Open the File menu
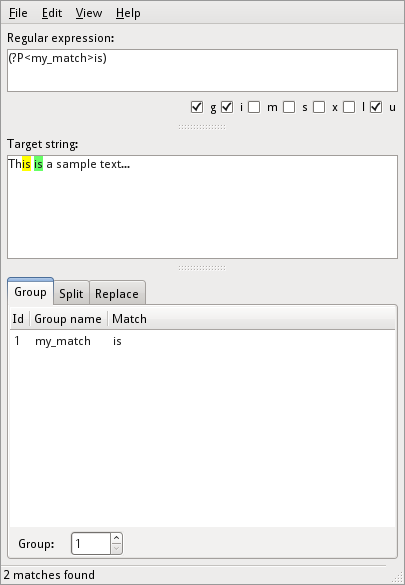The image size is (405, 585). click(18, 13)
